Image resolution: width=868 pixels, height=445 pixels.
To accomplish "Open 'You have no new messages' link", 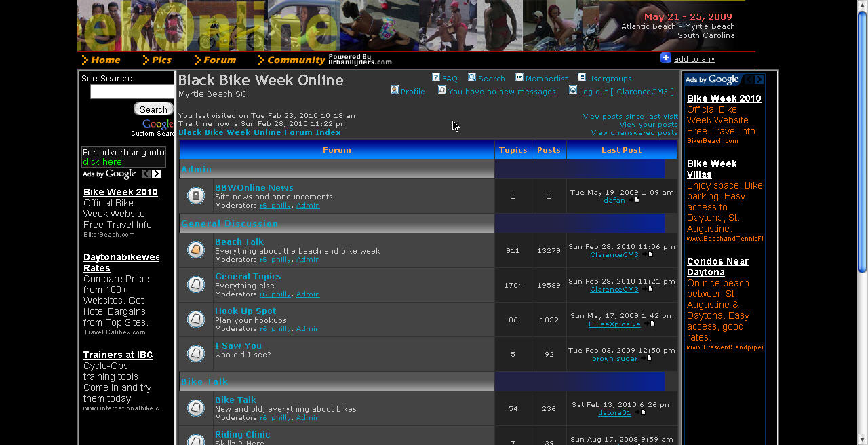I will click(502, 92).
